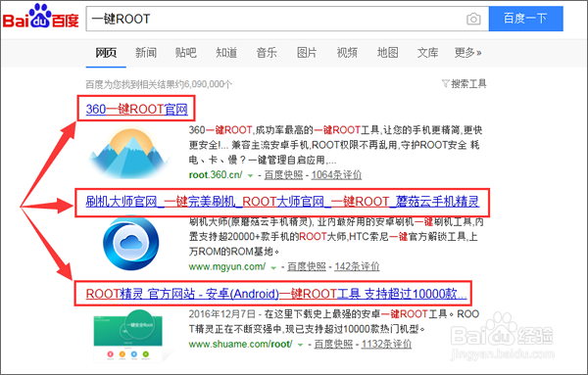Screen dimensions: 588x375
Task: Go to the 知道 tab
Action: pos(226,53)
